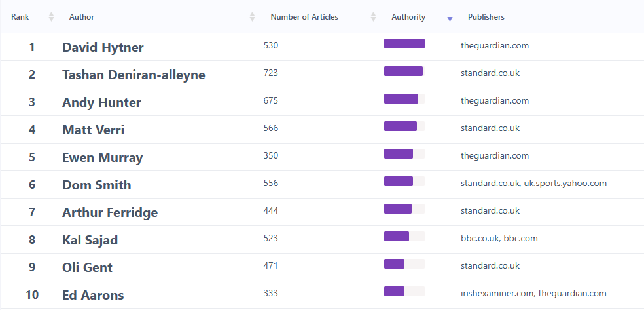
Task: Click the Publishers column header
Action: click(x=486, y=17)
